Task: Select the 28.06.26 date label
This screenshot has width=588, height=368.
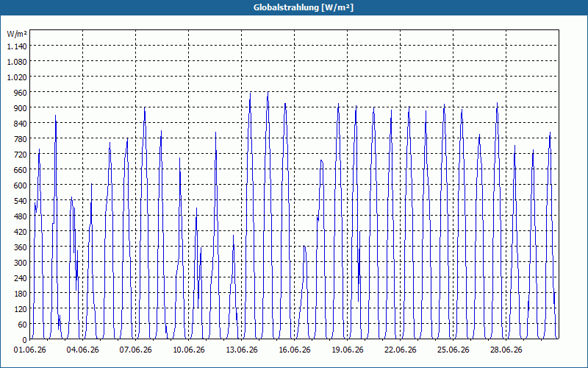Action: tap(506, 350)
